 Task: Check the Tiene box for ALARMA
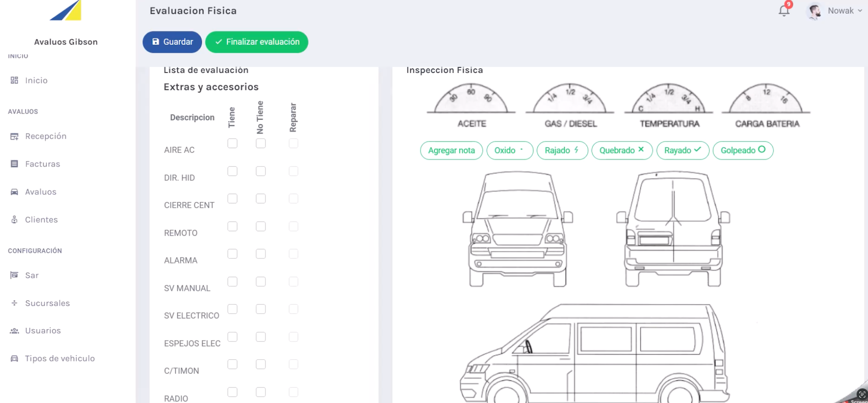point(233,254)
